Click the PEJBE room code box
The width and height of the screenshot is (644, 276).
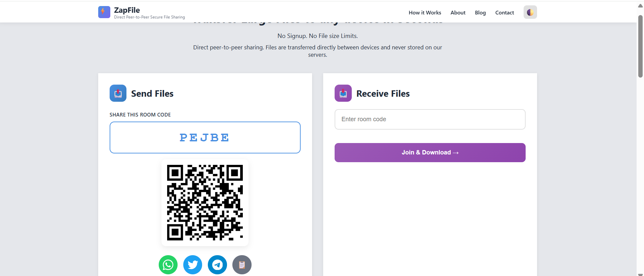click(x=205, y=138)
